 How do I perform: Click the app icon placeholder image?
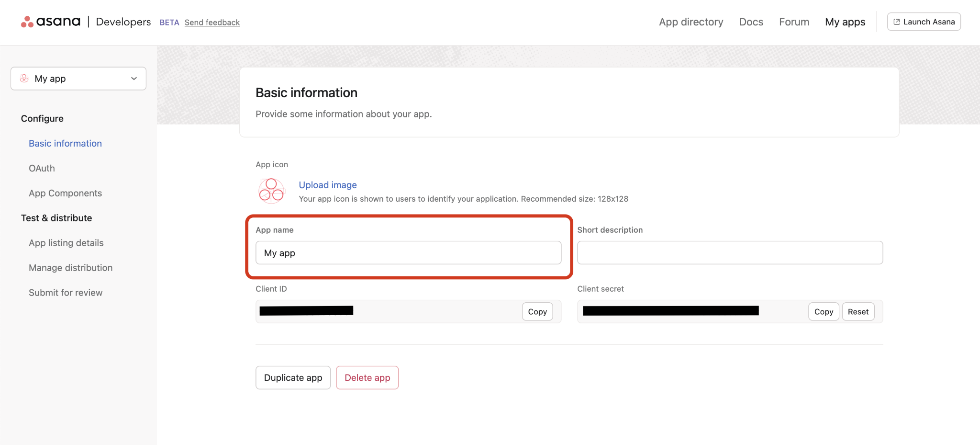[271, 191]
